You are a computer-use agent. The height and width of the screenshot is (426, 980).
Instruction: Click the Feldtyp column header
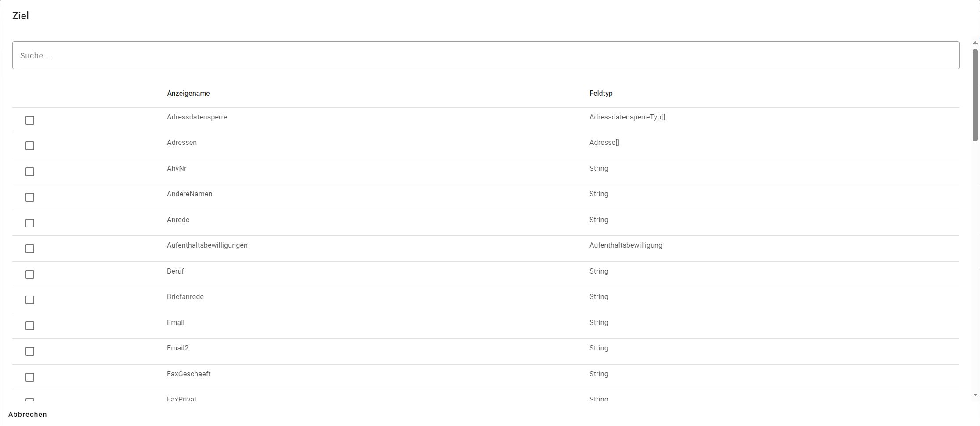click(601, 94)
